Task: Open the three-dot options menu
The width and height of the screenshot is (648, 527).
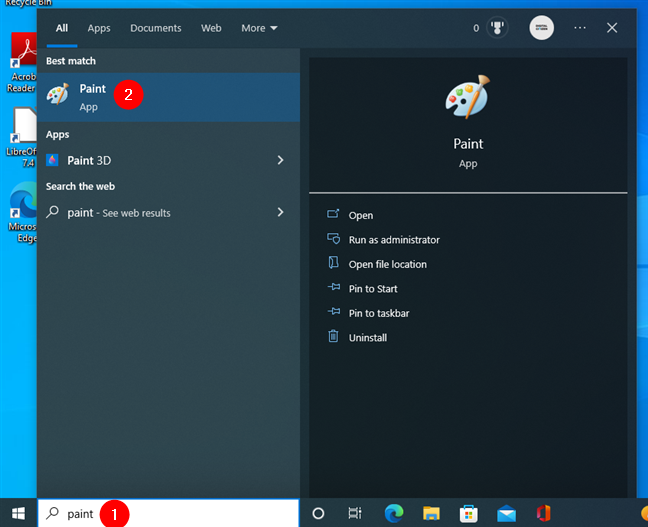Action: [580, 28]
